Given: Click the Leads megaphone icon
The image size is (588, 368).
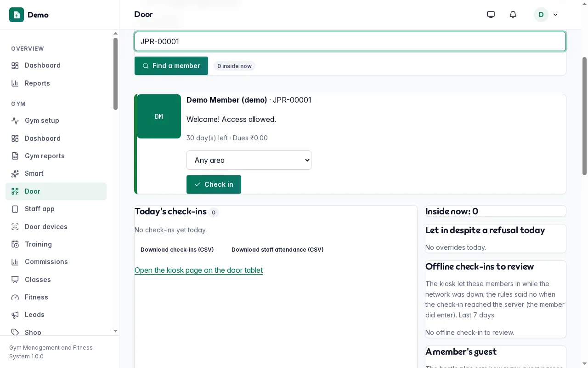Looking at the screenshot, I should click(x=15, y=315).
